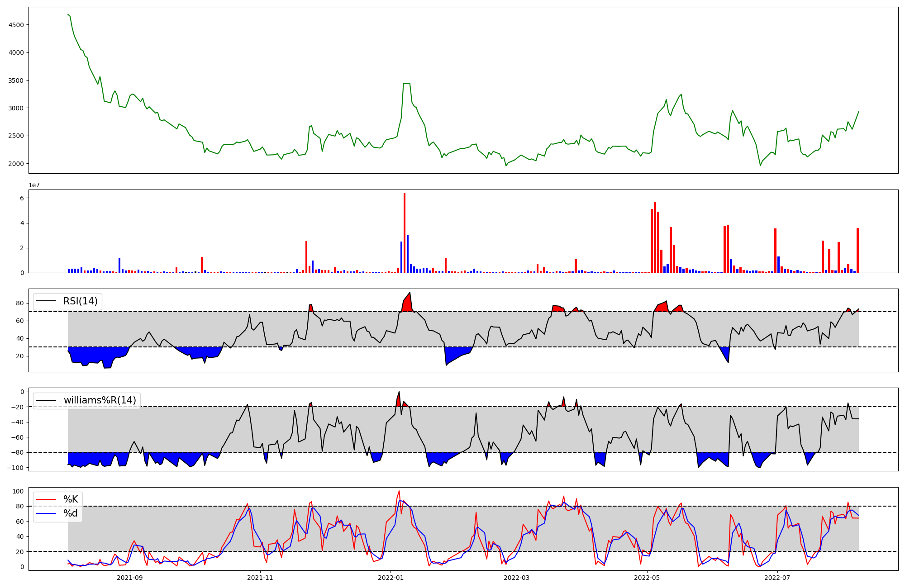Select the 2022-03 date tick label
Image resolution: width=905 pixels, height=588 pixels.
pyautogui.click(x=516, y=578)
